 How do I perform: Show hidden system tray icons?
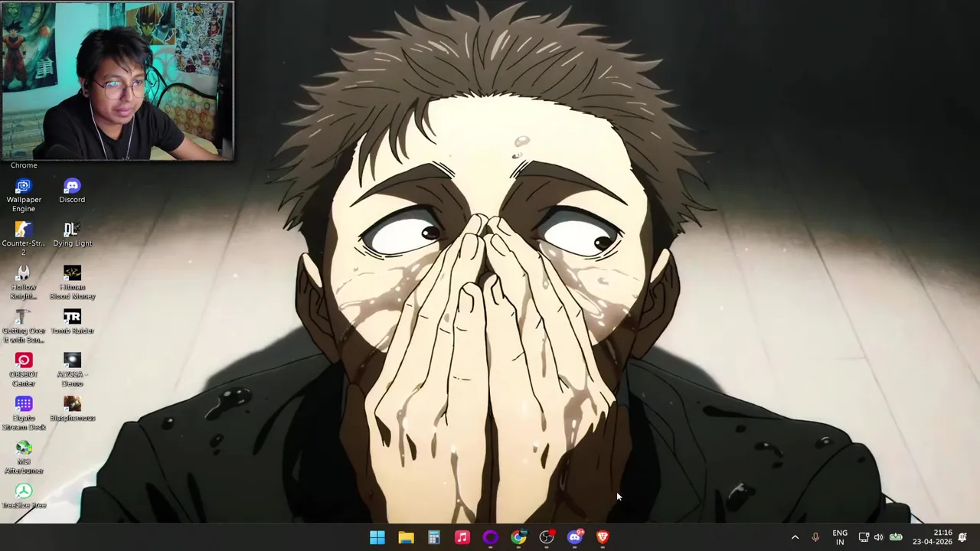coord(795,537)
